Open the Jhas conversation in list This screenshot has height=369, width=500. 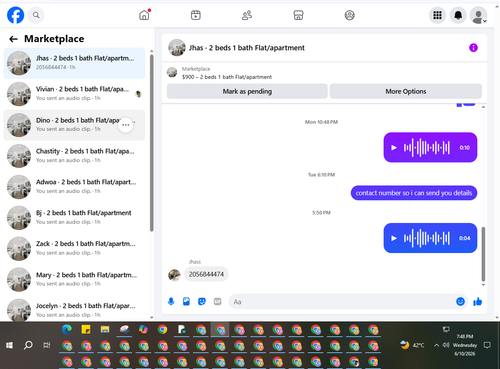[74, 63]
